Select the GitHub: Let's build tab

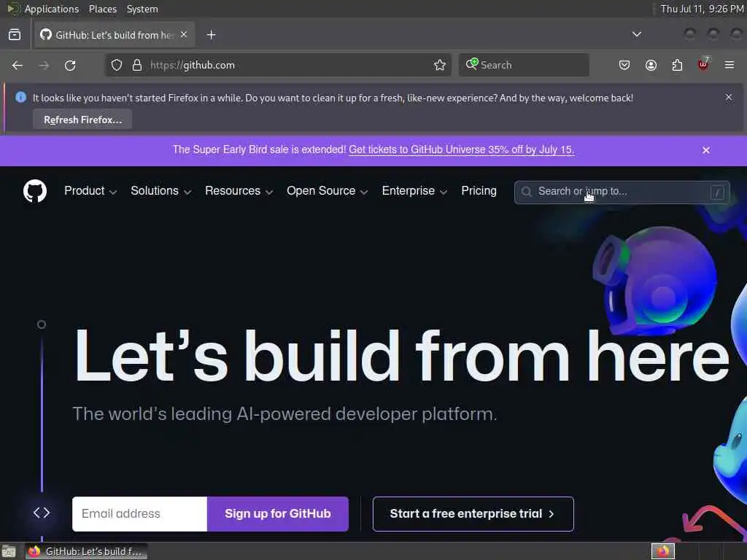tap(115, 35)
